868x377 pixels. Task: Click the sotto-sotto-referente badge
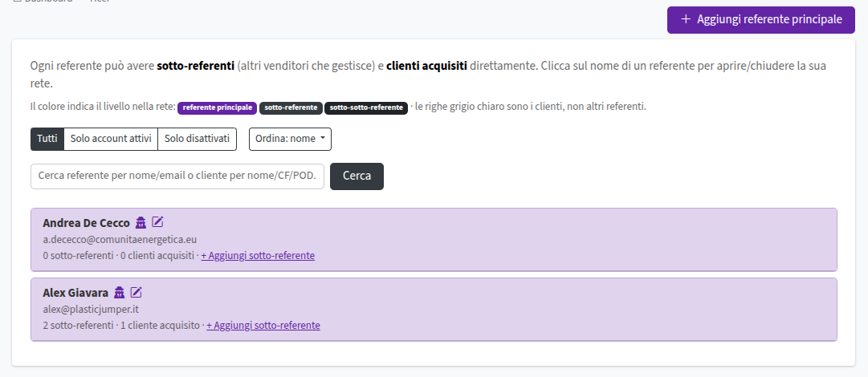tap(366, 107)
